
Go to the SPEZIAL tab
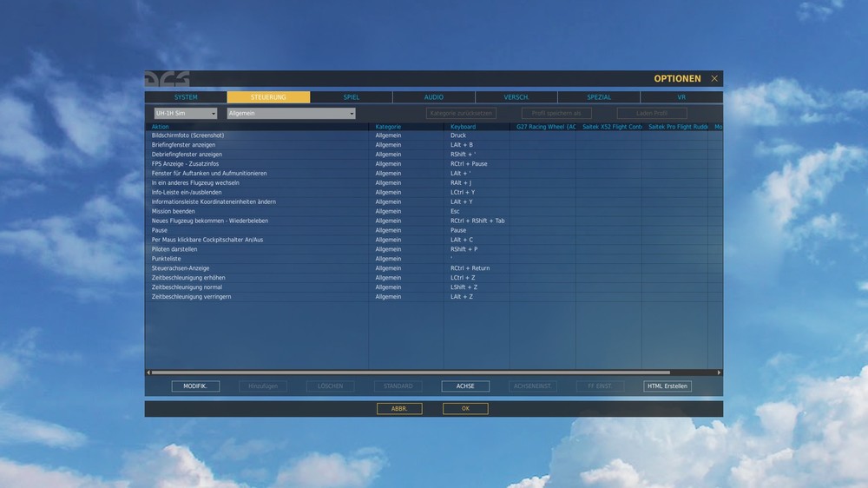pyautogui.click(x=599, y=97)
